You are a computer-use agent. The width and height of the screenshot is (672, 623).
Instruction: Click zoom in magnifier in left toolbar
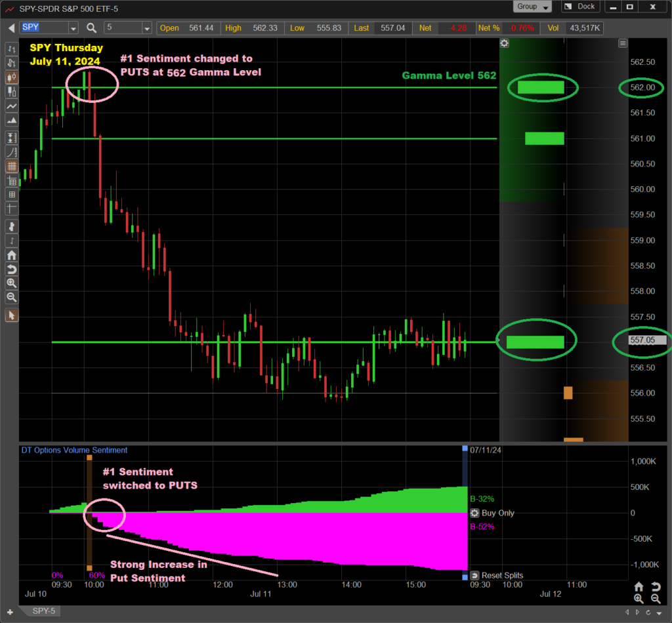pyautogui.click(x=11, y=283)
